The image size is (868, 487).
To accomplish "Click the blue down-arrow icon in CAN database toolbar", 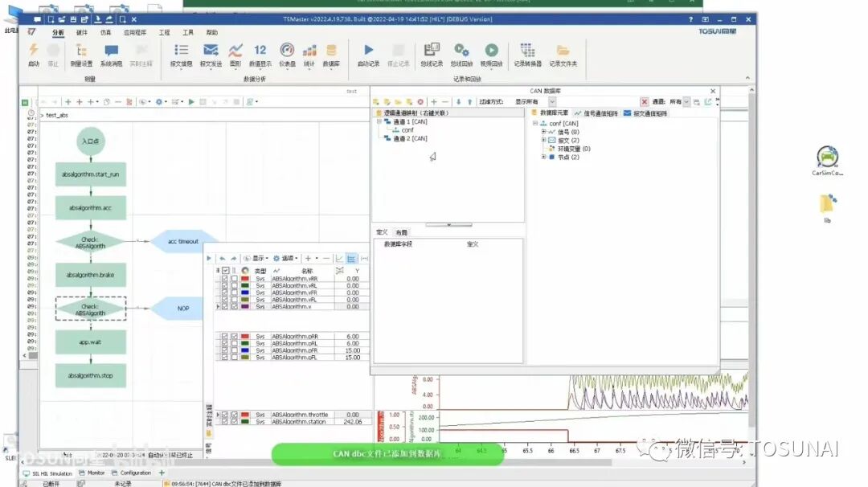I will (458, 102).
